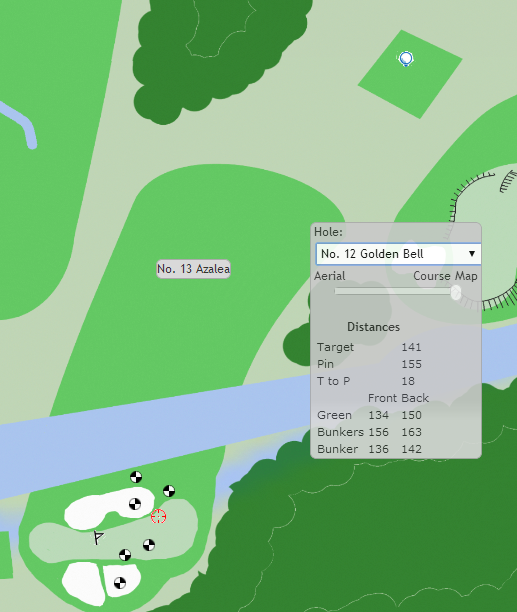The image size is (517, 612).
Task: Open the Hole dropdown showing No. 12 Golden Bell
Action: (x=398, y=254)
